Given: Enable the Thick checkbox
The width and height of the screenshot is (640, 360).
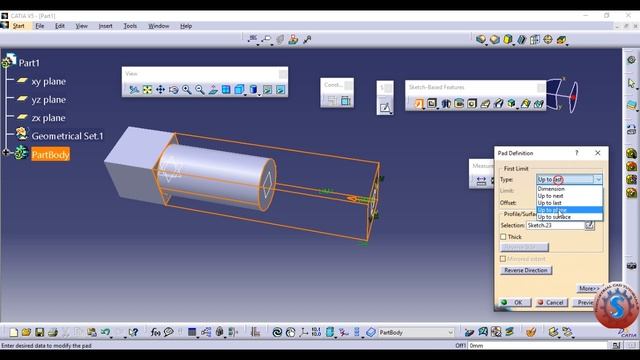Looking at the screenshot, I should coord(503,237).
